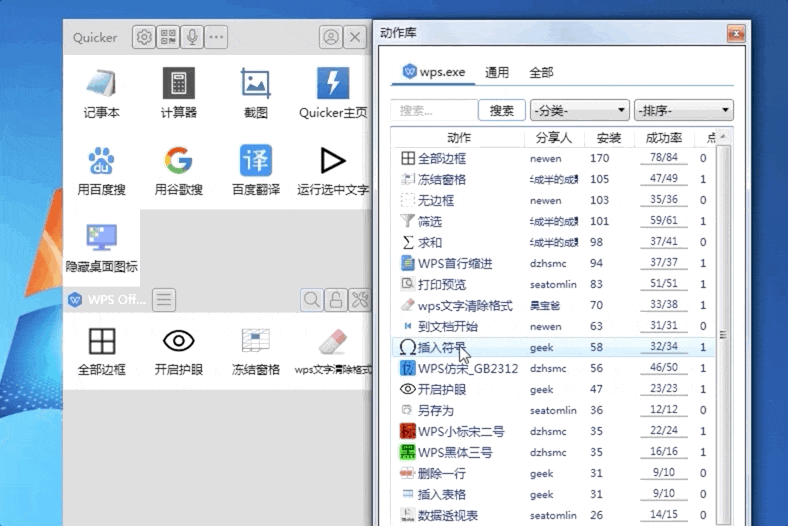Sort by the 分享人 column header
Screen dimensions: 788x526
[x=554, y=138]
